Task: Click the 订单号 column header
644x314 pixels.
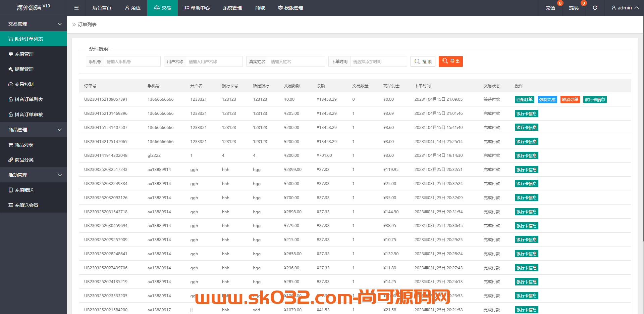Action: pos(90,86)
